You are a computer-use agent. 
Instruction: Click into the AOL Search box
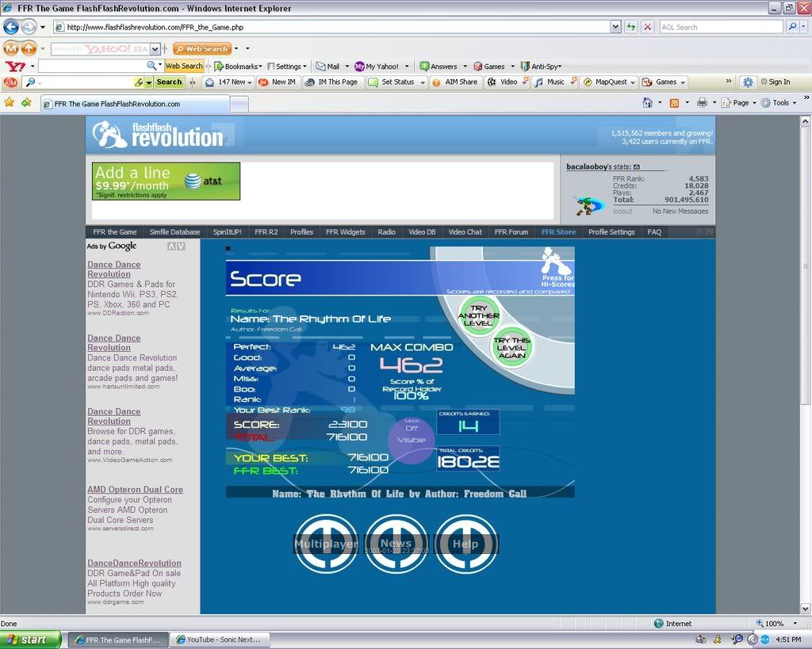(x=720, y=27)
